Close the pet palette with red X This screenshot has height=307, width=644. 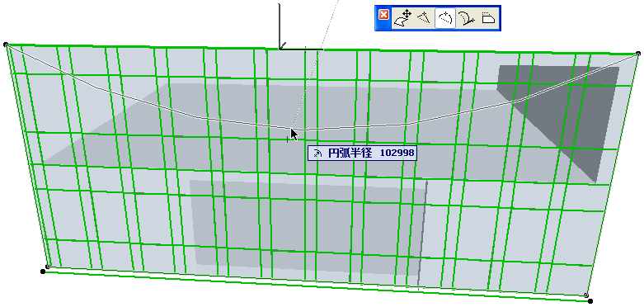click(383, 15)
